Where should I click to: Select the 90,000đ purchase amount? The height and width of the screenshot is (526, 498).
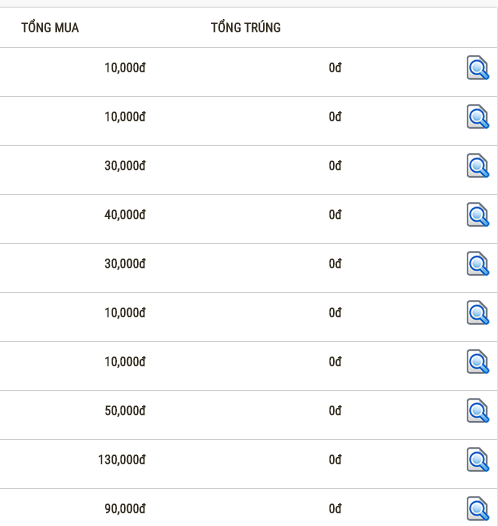click(x=125, y=509)
